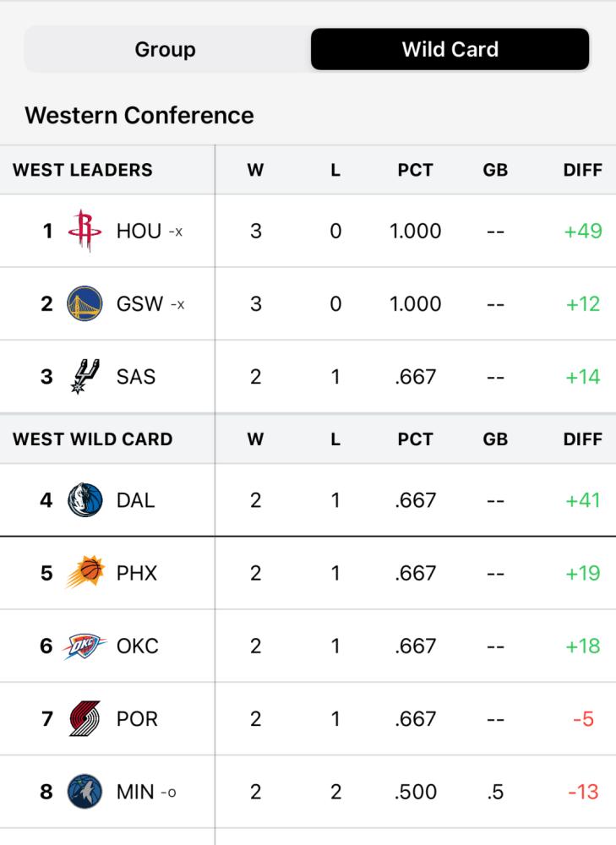Viewport: 616px width, 845px height.
Task: Select the Wild Card standings view
Action: 450,49
